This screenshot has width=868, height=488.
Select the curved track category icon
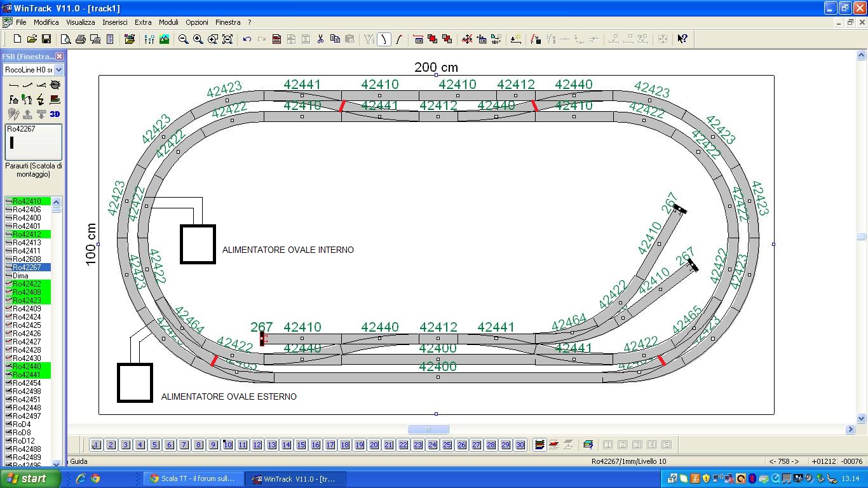click(x=27, y=85)
